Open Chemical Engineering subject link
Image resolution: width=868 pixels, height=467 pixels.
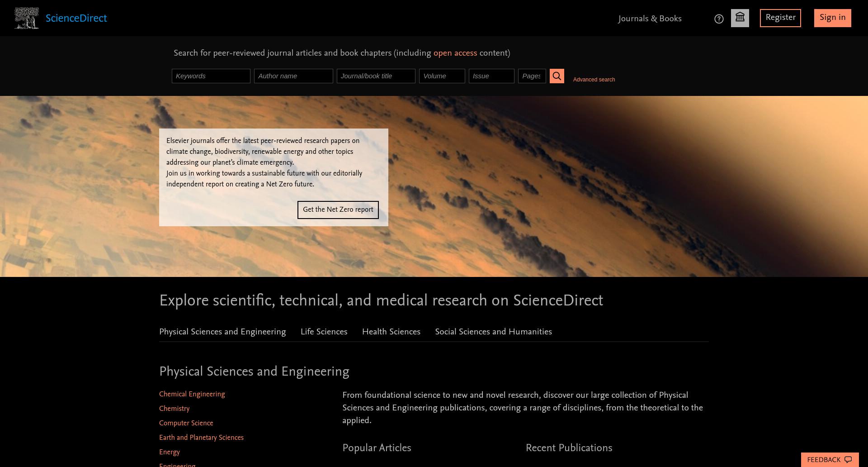(x=192, y=395)
